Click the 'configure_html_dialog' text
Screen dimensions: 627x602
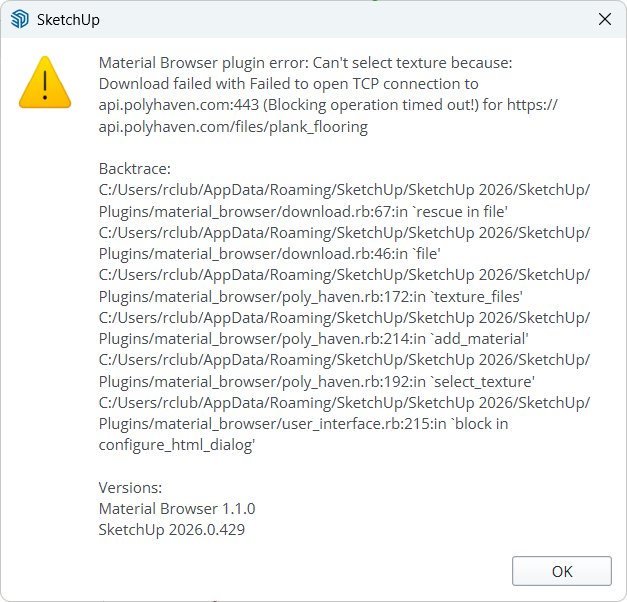click(x=178, y=445)
